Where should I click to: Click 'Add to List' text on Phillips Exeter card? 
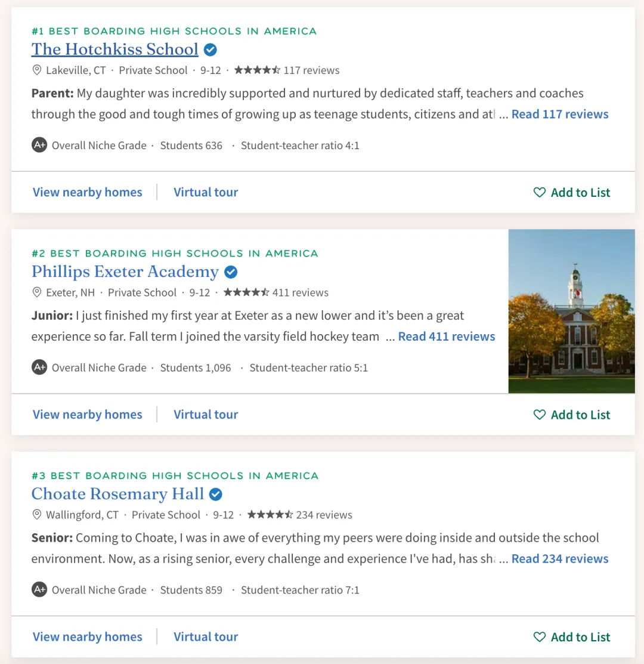tap(581, 415)
